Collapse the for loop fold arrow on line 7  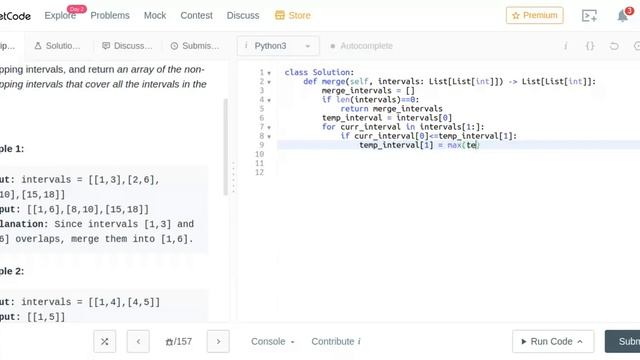269,128
